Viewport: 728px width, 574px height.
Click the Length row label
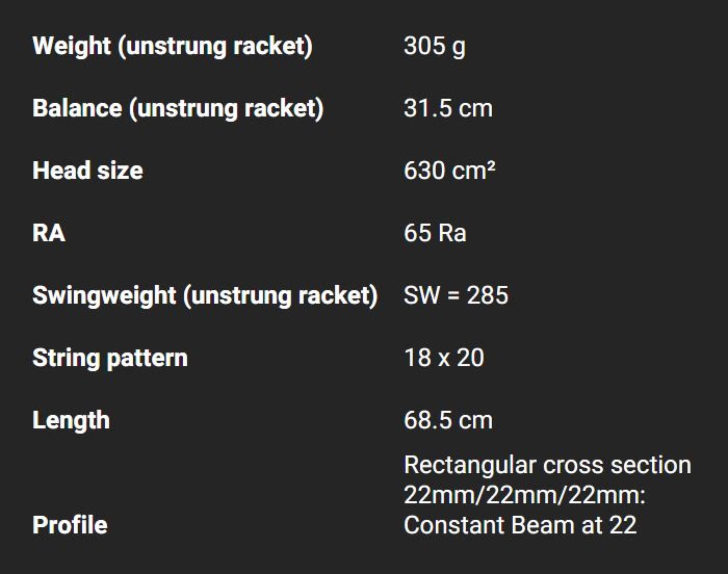(71, 420)
